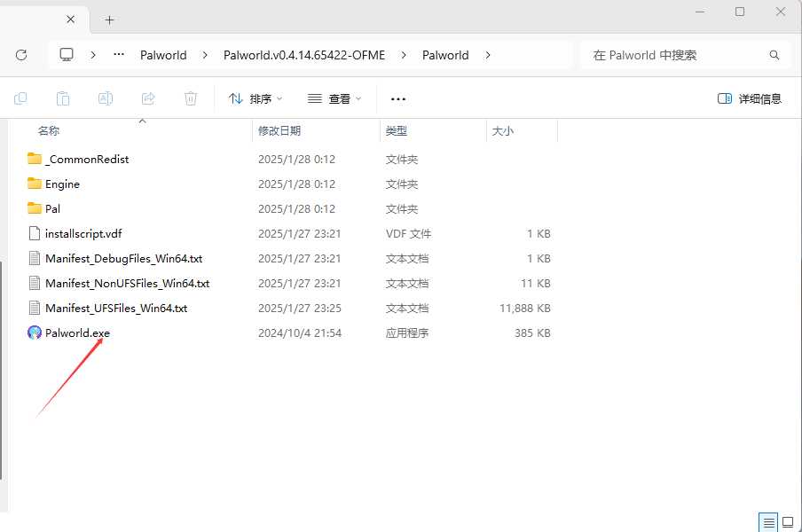
Task: Click Manifest_DebugFiles_Win64.txt file name
Action: [124, 259]
